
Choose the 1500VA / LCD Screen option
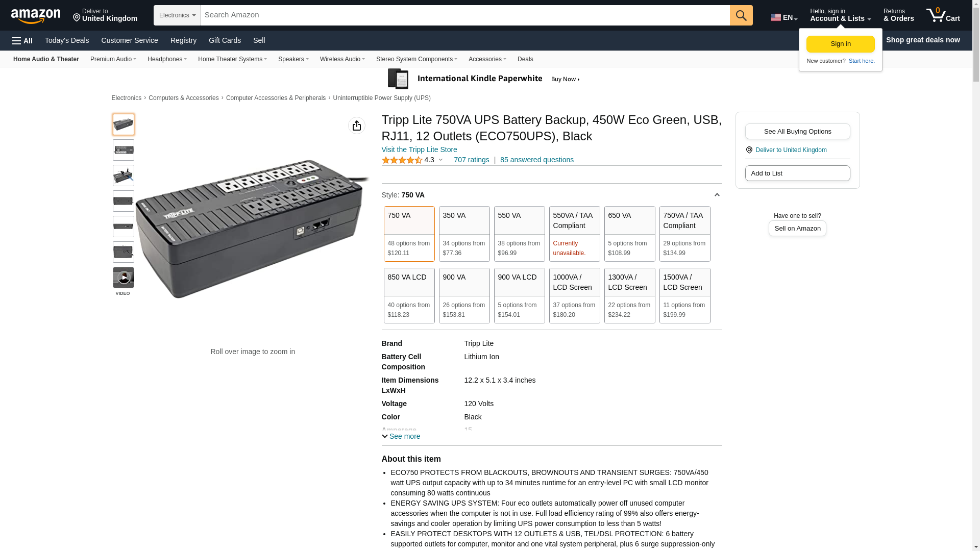tap(684, 295)
